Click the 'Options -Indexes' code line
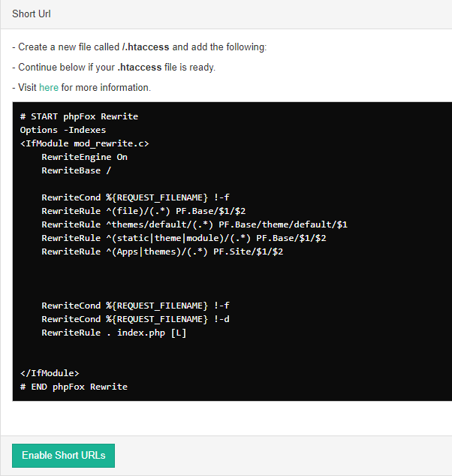The width and height of the screenshot is (452, 476). pos(63,130)
